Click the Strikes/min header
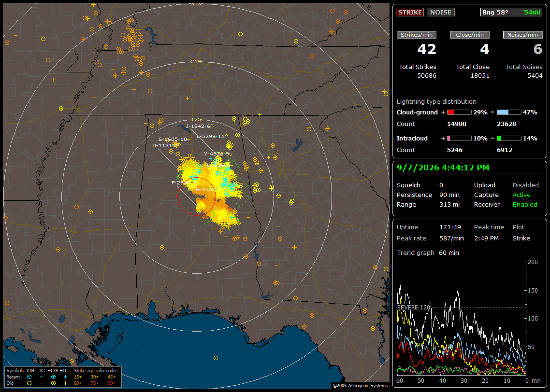This screenshot has height=392, width=550. pyautogui.click(x=417, y=35)
